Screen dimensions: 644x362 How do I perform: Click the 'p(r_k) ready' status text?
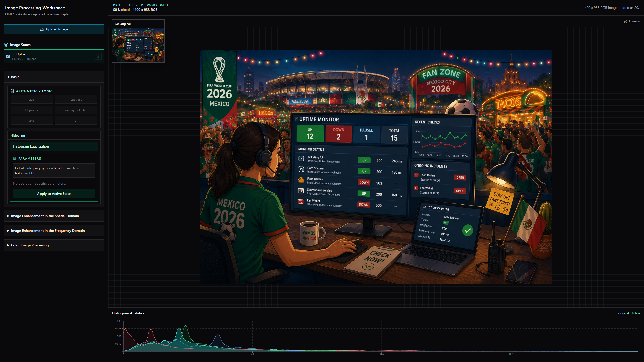[632, 21]
